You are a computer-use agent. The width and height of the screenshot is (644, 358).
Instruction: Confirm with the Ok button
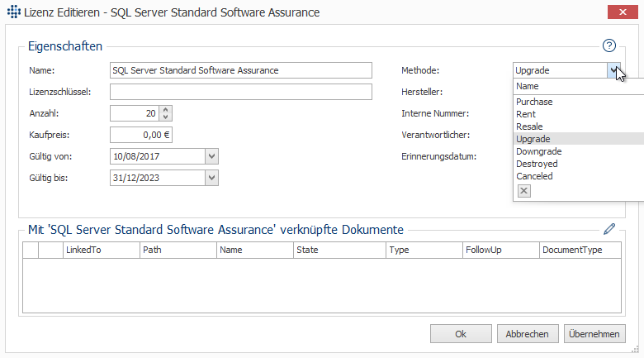pos(461,334)
